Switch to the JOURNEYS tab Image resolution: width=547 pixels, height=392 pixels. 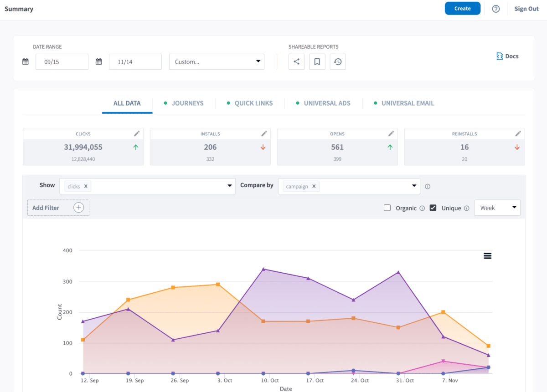point(187,103)
